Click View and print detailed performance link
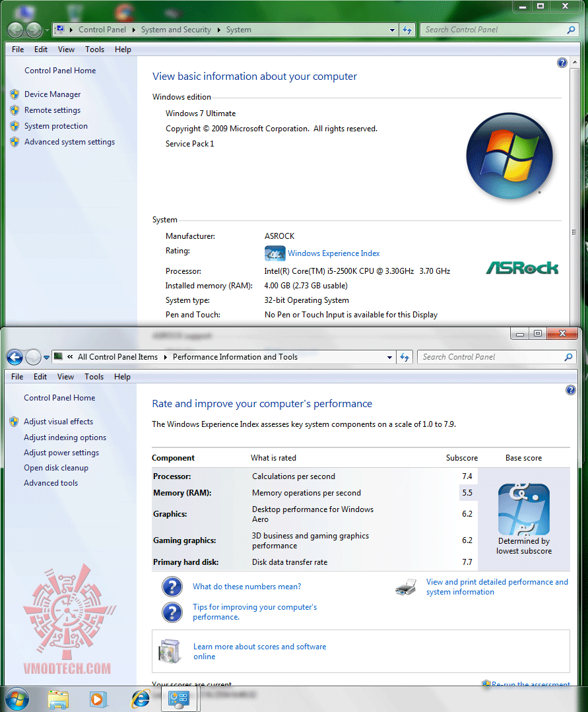The width and height of the screenshot is (588, 712). tap(497, 587)
